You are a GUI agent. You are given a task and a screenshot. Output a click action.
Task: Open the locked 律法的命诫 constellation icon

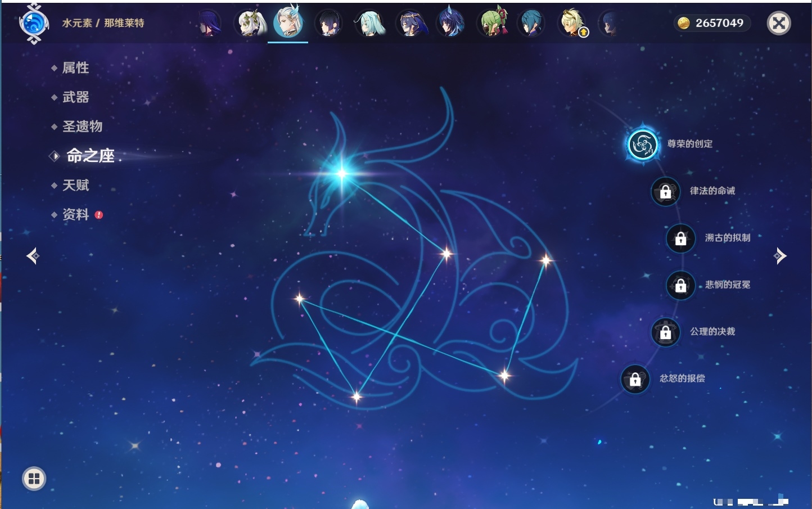pos(665,192)
